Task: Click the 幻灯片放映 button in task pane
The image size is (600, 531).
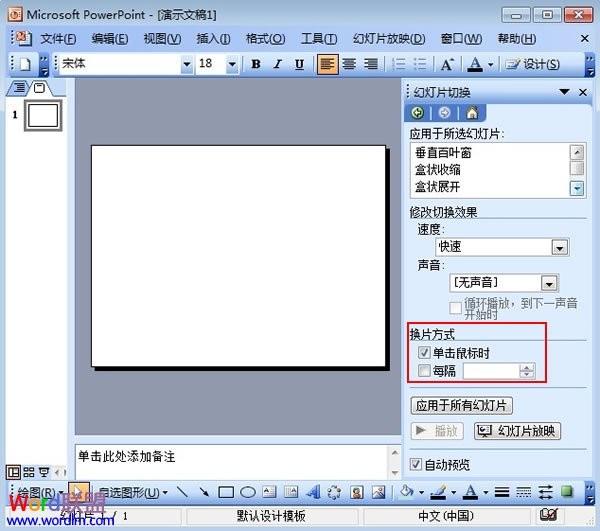Action: tap(517, 431)
